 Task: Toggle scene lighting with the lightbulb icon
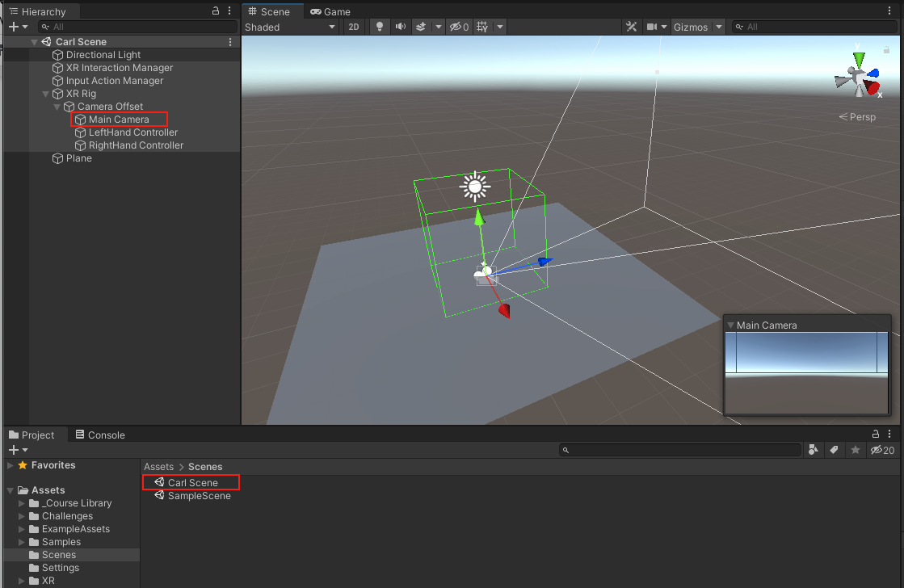coord(379,27)
